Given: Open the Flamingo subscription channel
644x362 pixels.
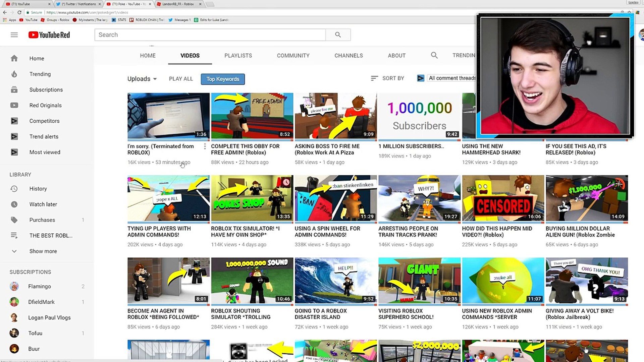Looking at the screenshot, I should [39, 287].
